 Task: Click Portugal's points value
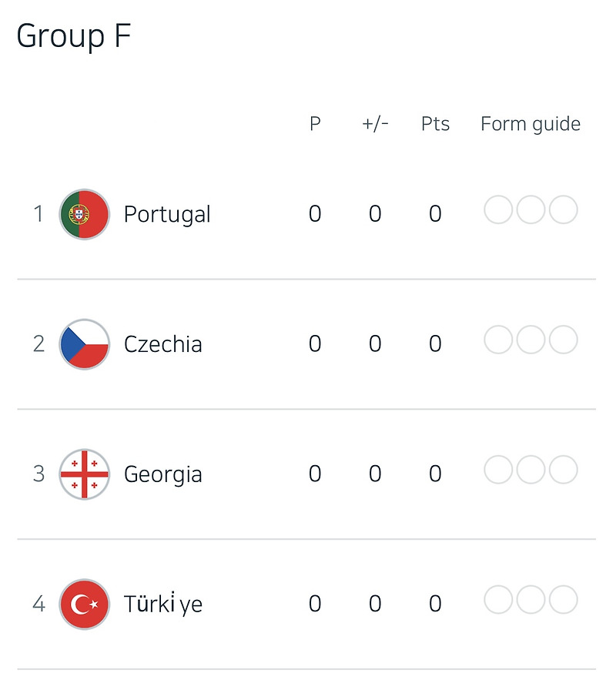pyautogui.click(x=435, y=214)
